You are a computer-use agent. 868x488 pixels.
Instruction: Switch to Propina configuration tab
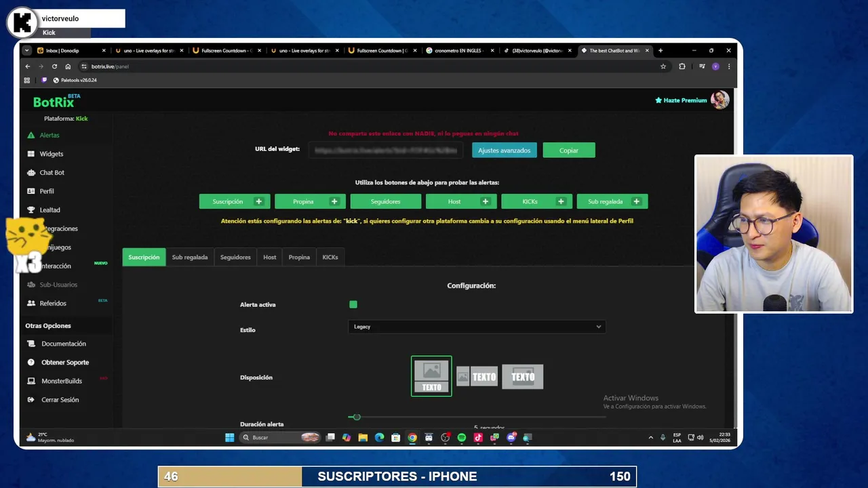pos(299,257)
